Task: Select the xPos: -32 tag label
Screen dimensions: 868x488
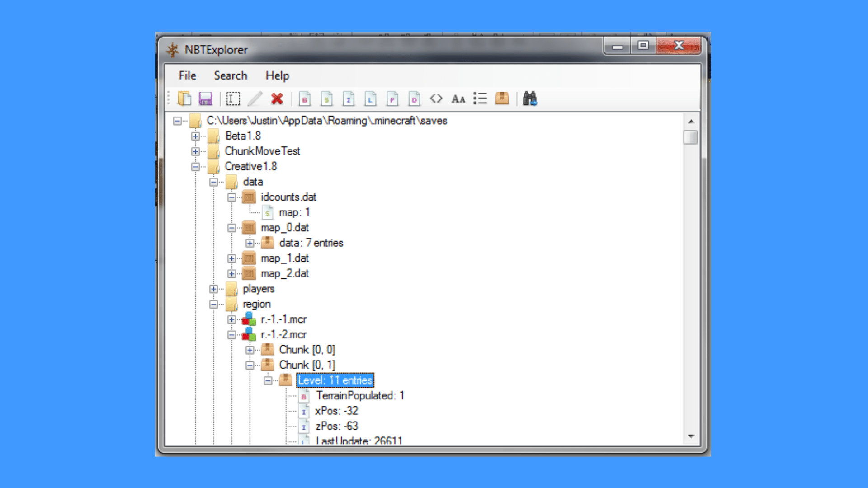Action: click(x=337, y=411)
